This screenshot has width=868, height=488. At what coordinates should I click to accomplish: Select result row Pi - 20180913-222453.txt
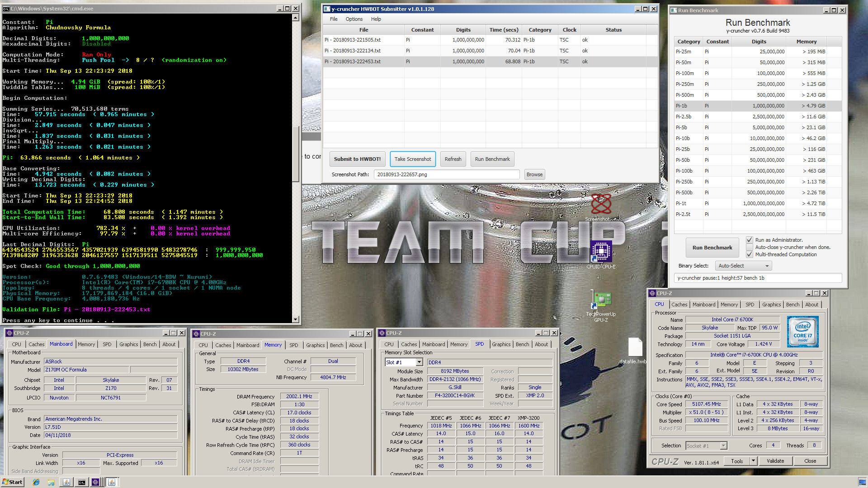pyautogui.click(x=491, y=61)
